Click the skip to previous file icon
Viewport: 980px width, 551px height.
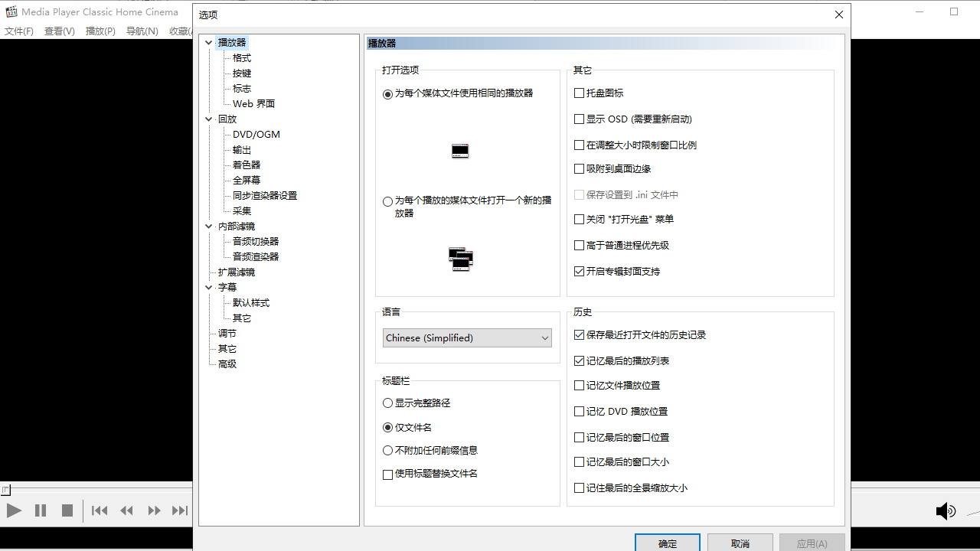coord(100,510)
